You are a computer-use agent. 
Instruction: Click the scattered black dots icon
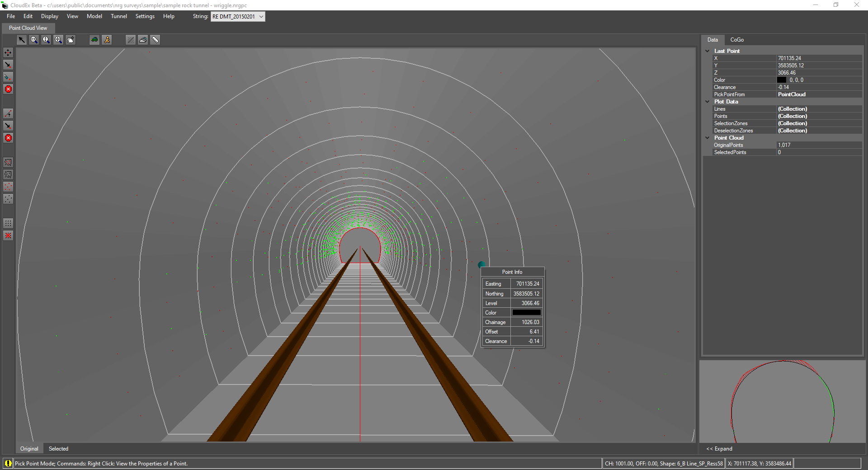click(x=8, y=199)
